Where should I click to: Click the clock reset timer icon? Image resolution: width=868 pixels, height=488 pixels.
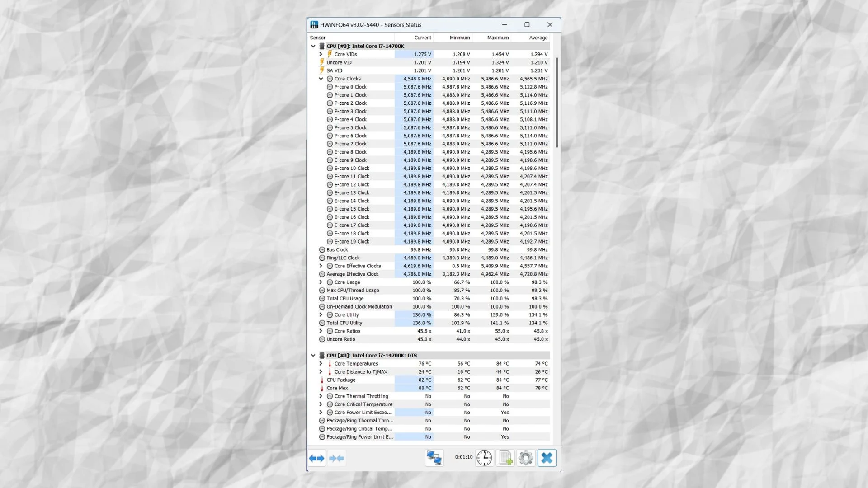(484, 458)
